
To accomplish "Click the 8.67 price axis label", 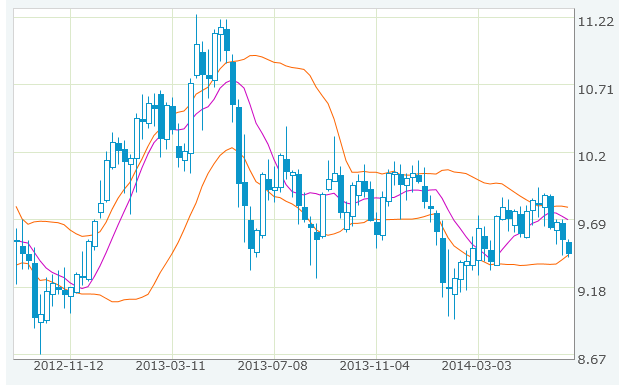I will tap(592, 360).
